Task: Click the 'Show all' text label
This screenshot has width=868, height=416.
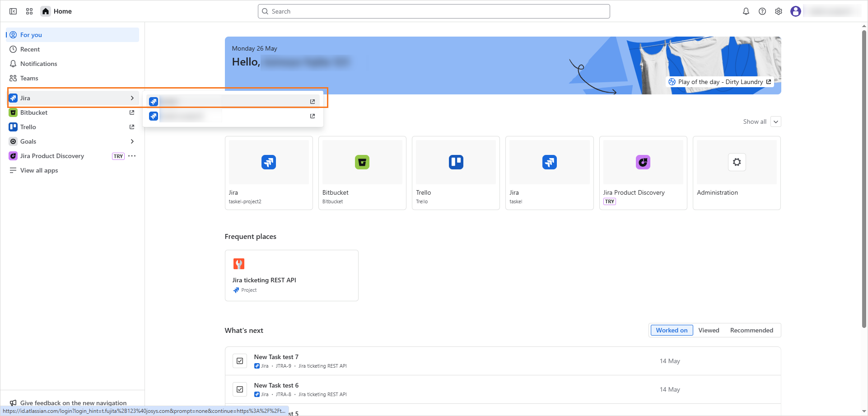Action: pyautogui.click(x=755, y=122)
